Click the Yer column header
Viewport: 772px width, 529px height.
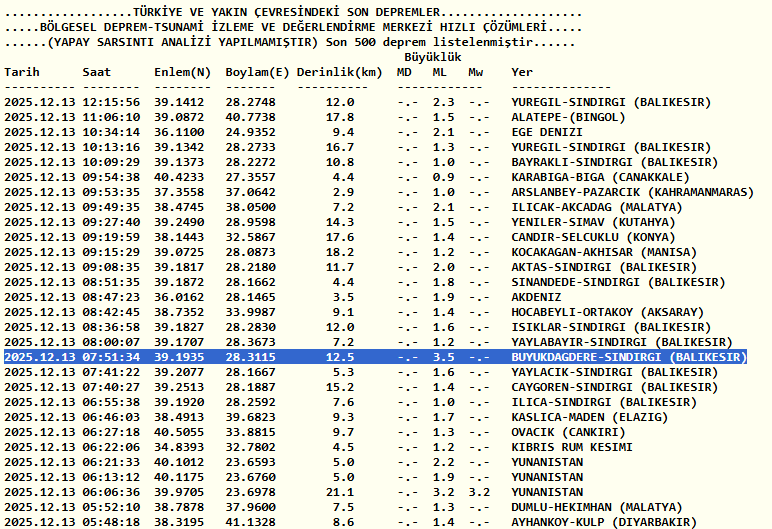(522, 72)
